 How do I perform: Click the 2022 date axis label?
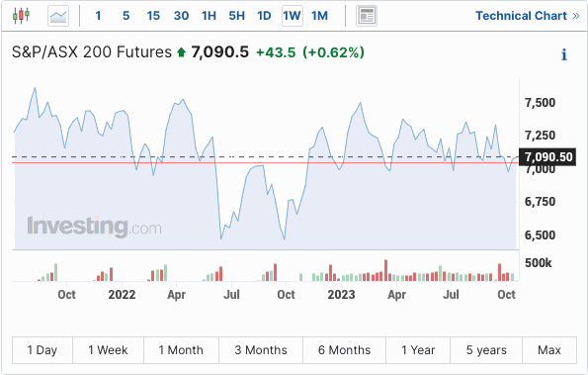[122, 295]
